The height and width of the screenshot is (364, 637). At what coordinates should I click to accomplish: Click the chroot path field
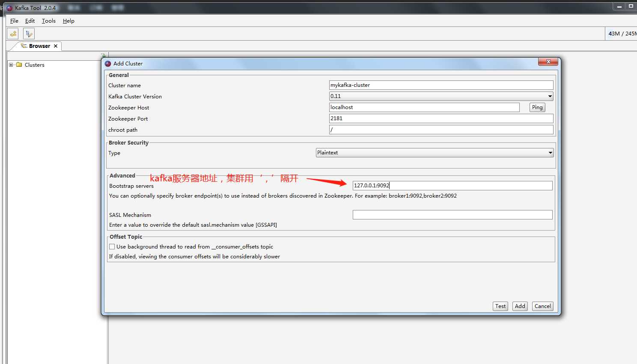point(441,130)
